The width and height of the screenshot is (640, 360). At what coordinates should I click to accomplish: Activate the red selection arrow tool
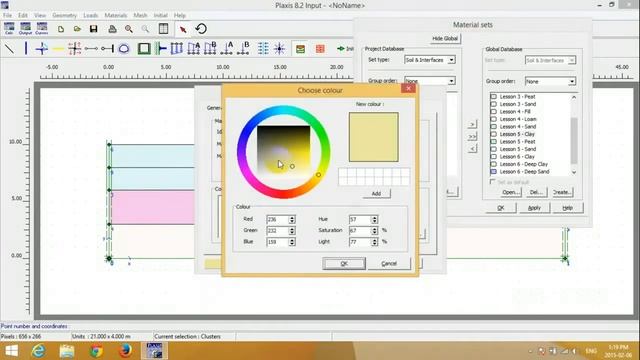point(183,29)
